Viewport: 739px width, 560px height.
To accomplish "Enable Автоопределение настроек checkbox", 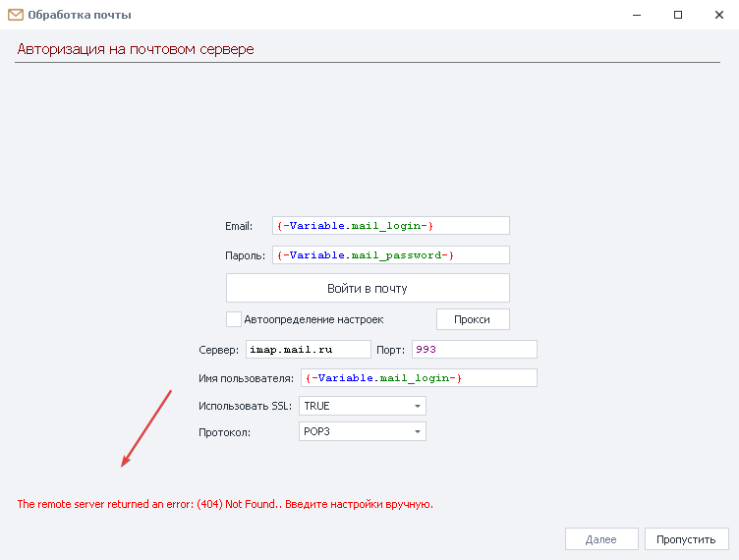I will coord(234,319).
